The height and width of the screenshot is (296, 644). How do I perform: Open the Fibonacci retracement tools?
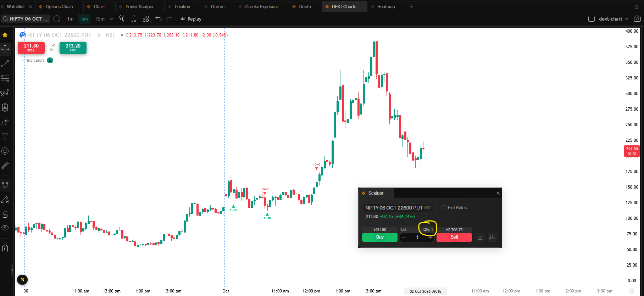[5, 78]
